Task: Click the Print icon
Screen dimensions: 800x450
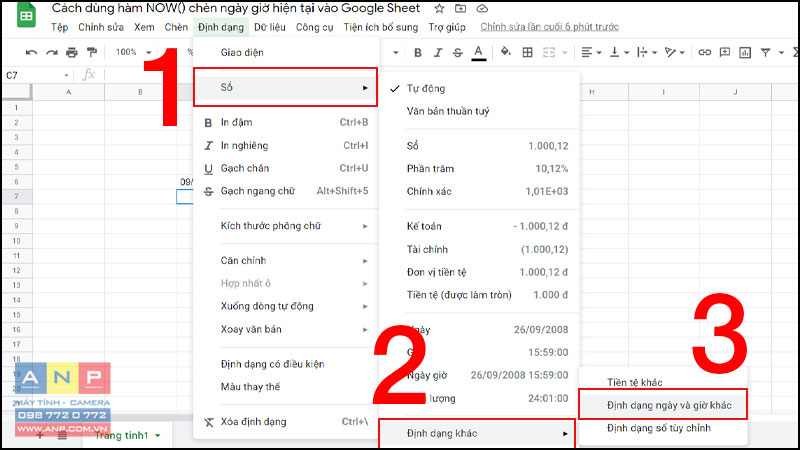Action: pos(72,52)
